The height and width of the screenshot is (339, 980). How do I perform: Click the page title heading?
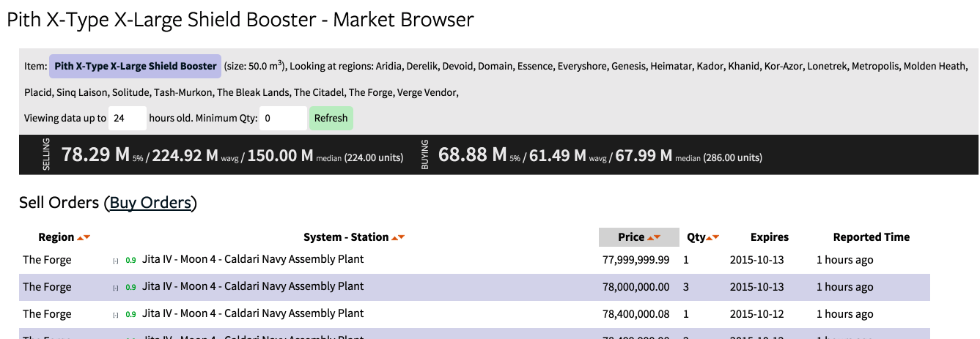coord(240,20)
